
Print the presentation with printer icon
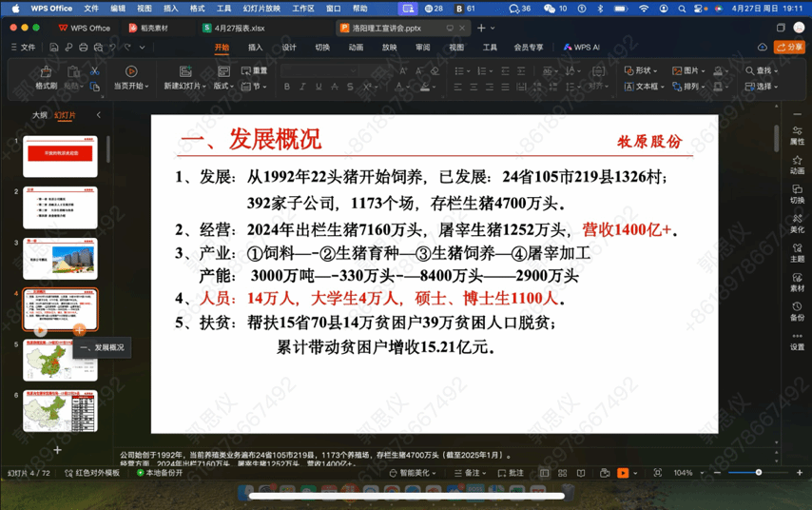coord(84,48)
